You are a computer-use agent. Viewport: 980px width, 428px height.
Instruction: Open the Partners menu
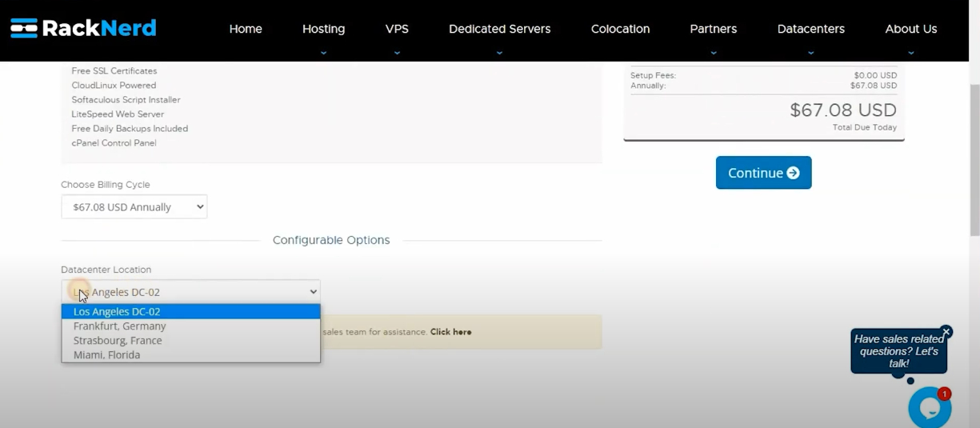713,29
